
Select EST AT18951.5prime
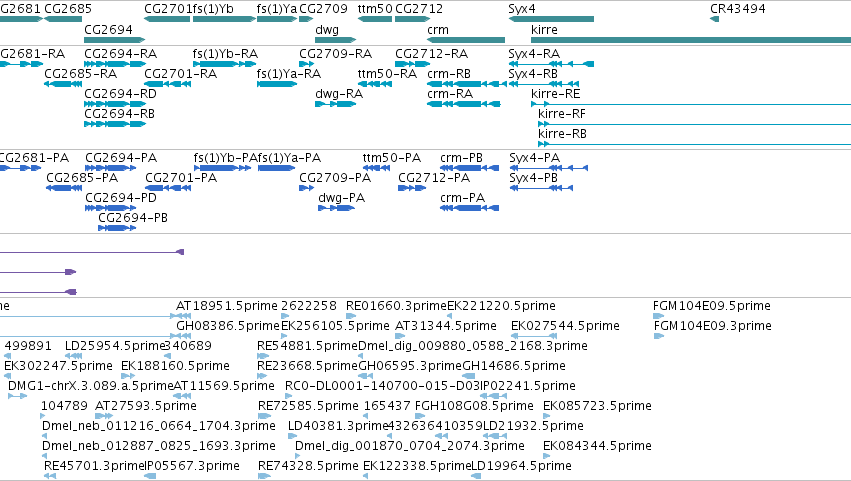[227, 306]
